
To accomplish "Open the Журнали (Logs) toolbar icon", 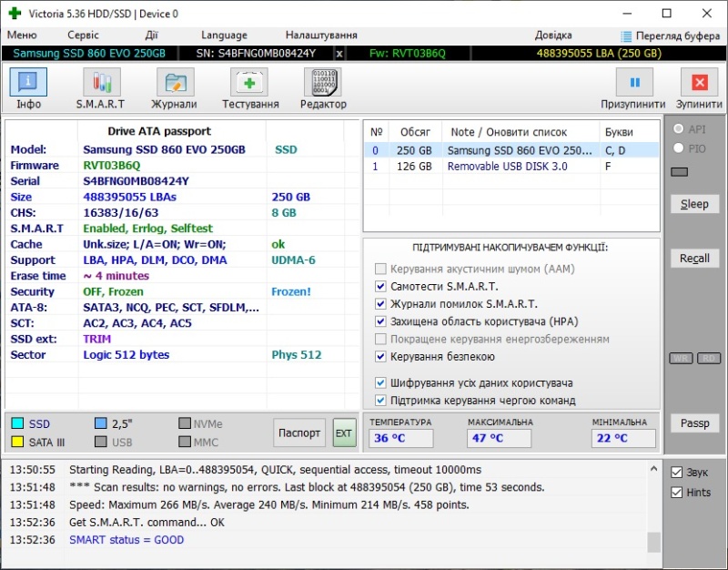I will (175, 82).
